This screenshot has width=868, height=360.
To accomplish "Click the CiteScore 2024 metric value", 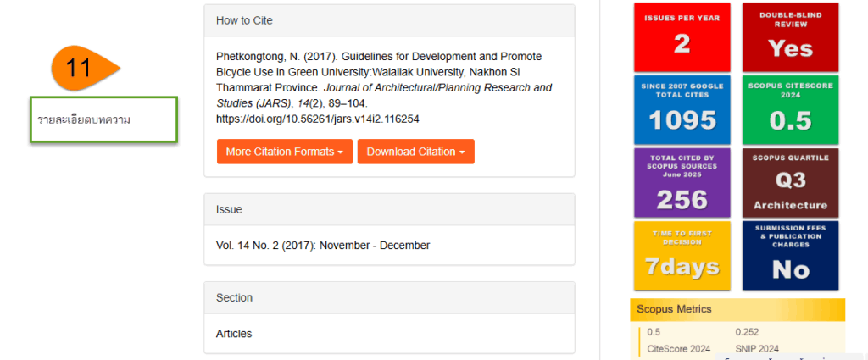I will pyautogui.click(x=654, y=332).
